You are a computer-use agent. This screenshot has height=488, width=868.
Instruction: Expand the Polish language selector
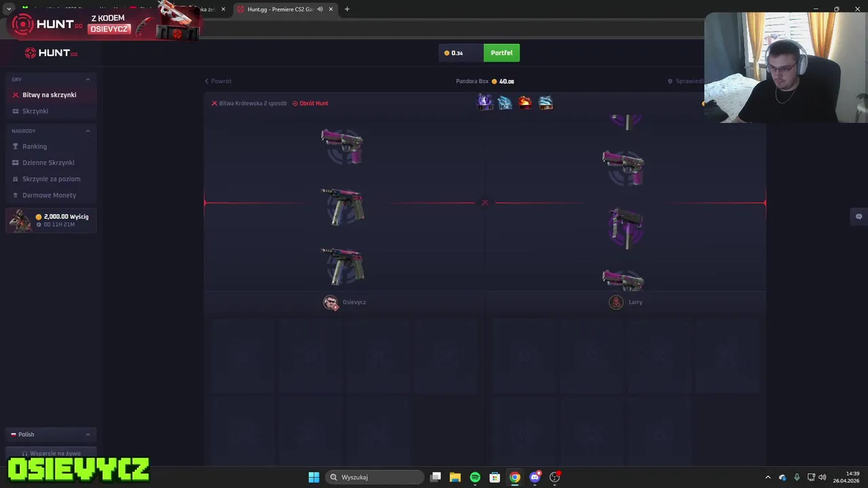[51, 434]
